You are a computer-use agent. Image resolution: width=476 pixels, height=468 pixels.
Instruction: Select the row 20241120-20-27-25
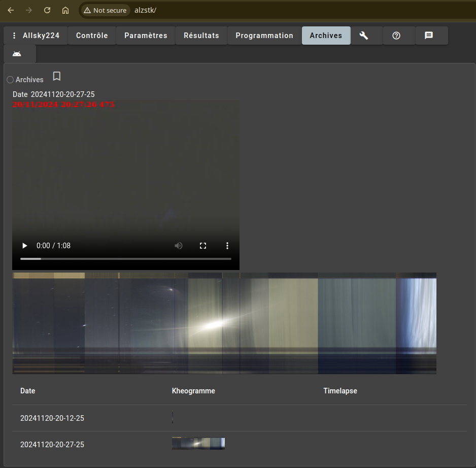(239, 445)
